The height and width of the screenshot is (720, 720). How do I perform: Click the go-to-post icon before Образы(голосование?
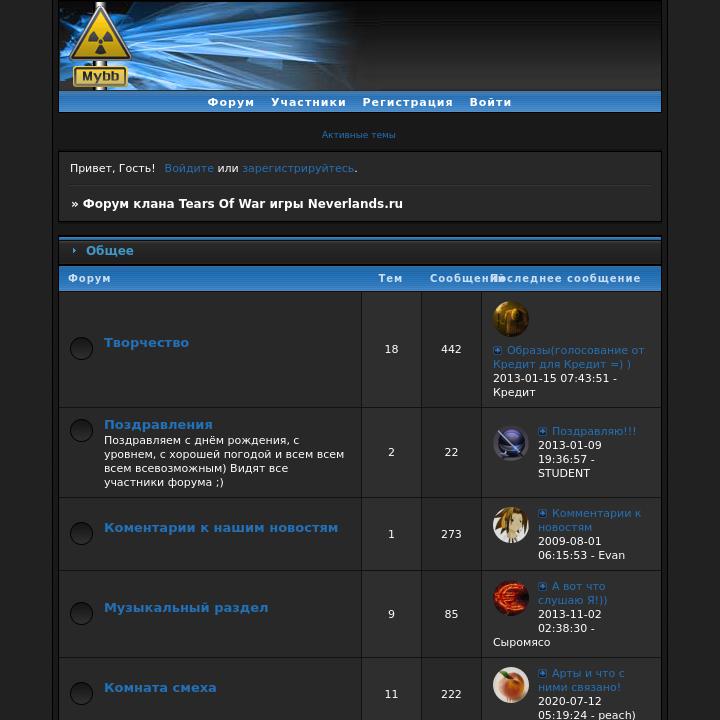(x=497, y=350)
